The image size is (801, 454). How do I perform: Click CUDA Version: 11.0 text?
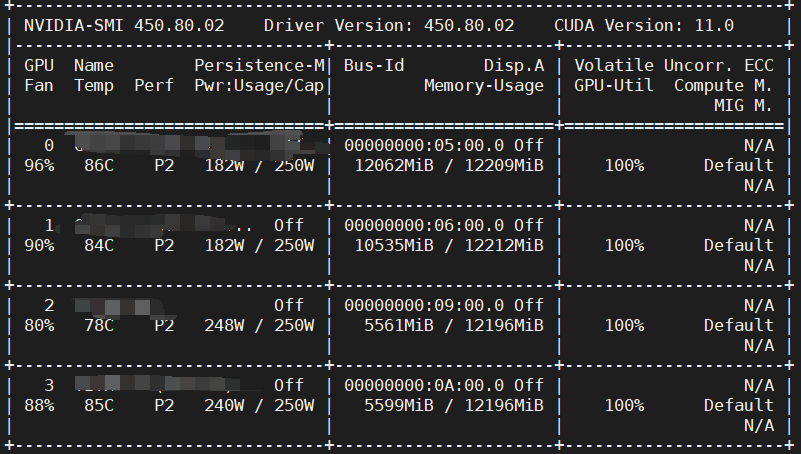[x=644, y=26]
